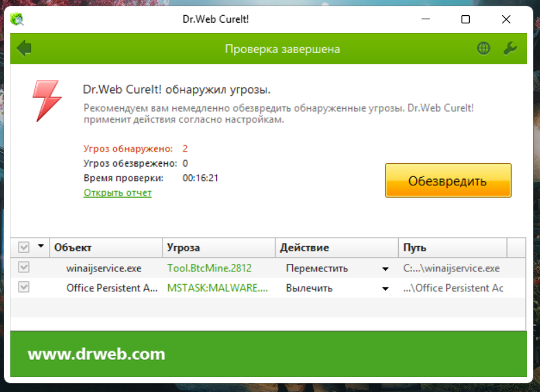The height and width of the screenshot is (392, 540).
Task: Go back using the green arrow icon
Action: pos(24,48)
